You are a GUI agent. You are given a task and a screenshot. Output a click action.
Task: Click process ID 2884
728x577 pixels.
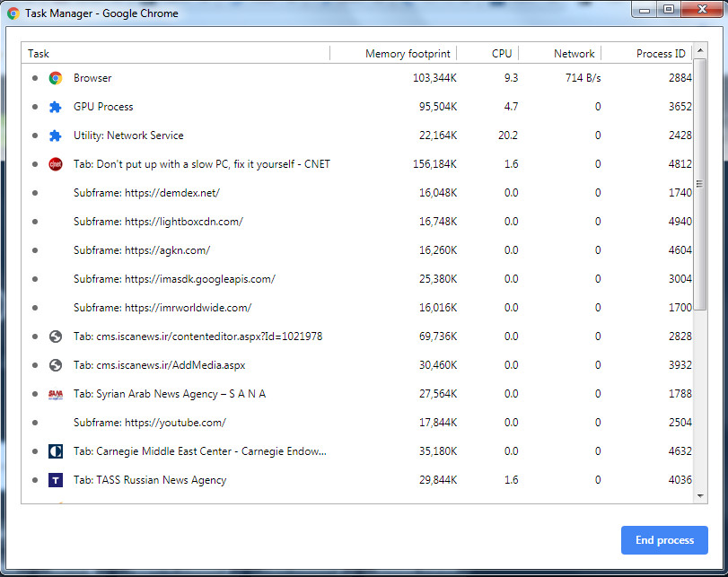(680, 78)
